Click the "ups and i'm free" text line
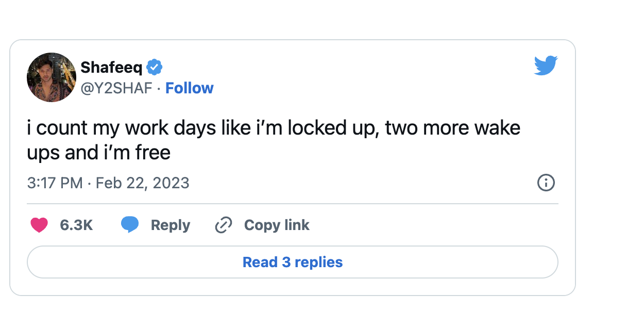The width and height of the screenshot is (644, 327). click(x=98, y=153)
